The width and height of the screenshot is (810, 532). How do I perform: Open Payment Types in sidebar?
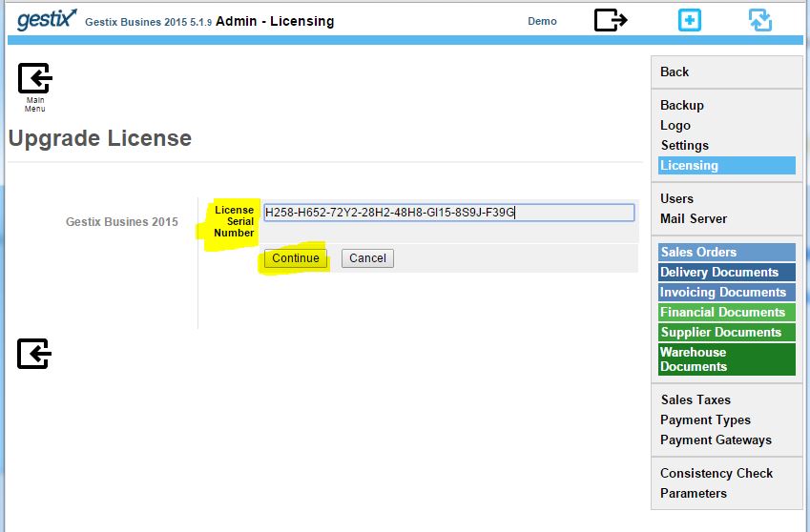point(705,420)
